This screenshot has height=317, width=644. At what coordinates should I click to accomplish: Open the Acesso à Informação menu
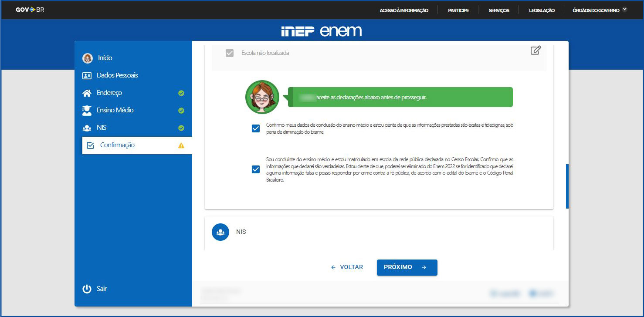(403, 10)
